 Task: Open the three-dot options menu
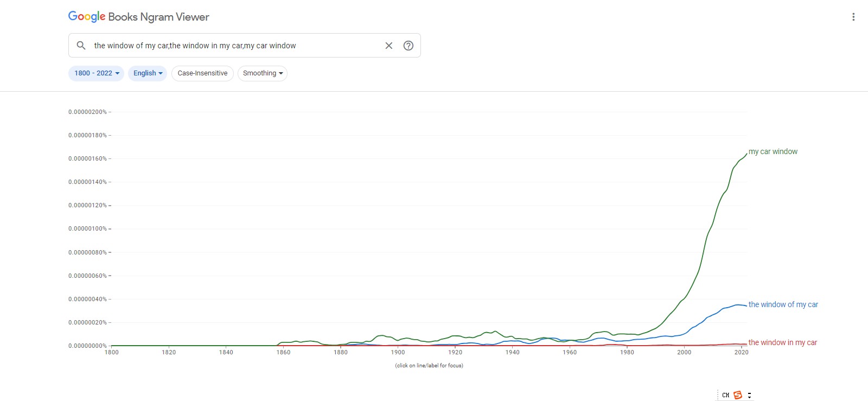click(x=853, y=17)
